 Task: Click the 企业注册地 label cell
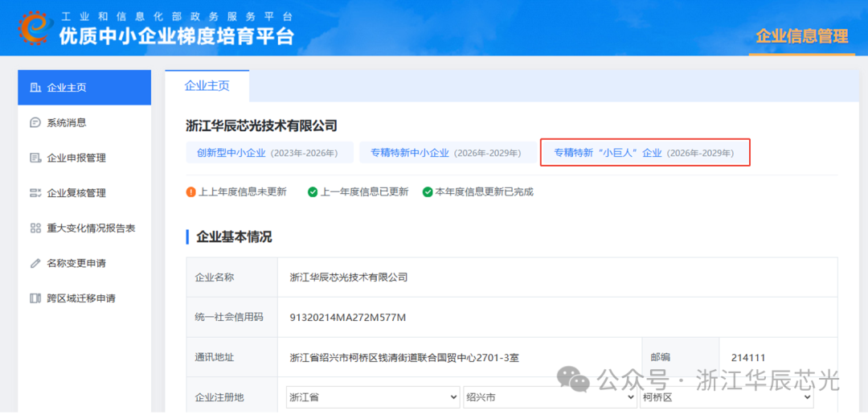[232, 397]
